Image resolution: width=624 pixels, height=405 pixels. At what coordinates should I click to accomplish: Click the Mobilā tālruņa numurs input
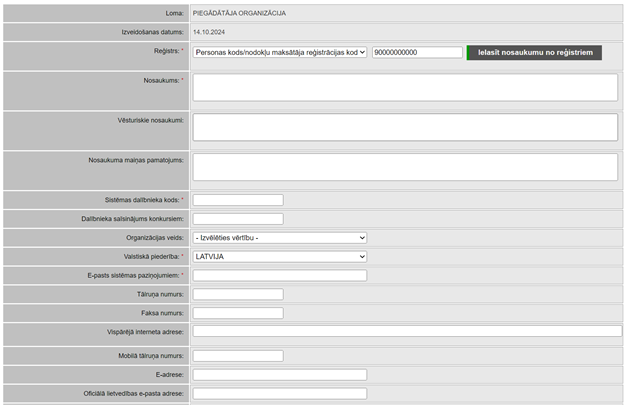(x=238, y=355)
